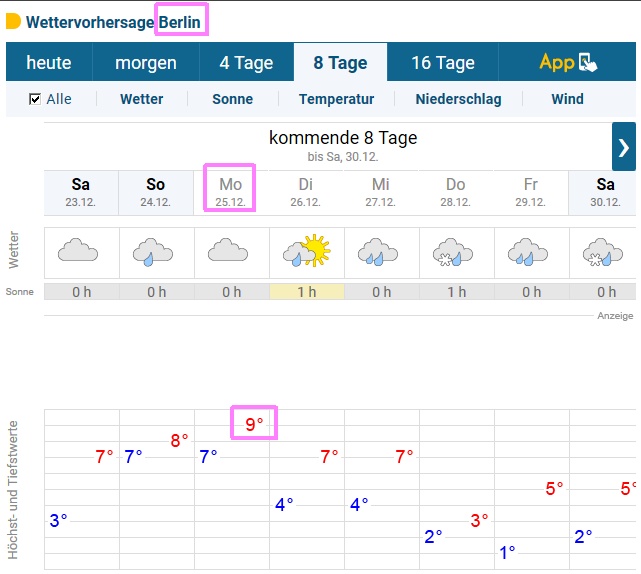
Task: Click the 1 h sunshine cell for Do 28.12.
Action: [457, 292]
